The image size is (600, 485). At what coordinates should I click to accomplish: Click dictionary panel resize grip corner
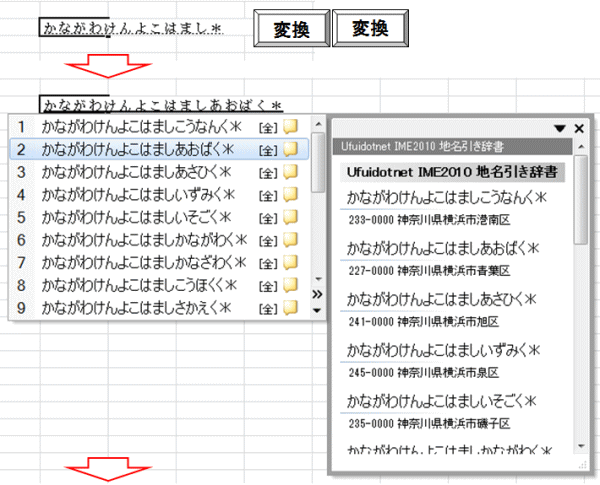tap(583, 465)
